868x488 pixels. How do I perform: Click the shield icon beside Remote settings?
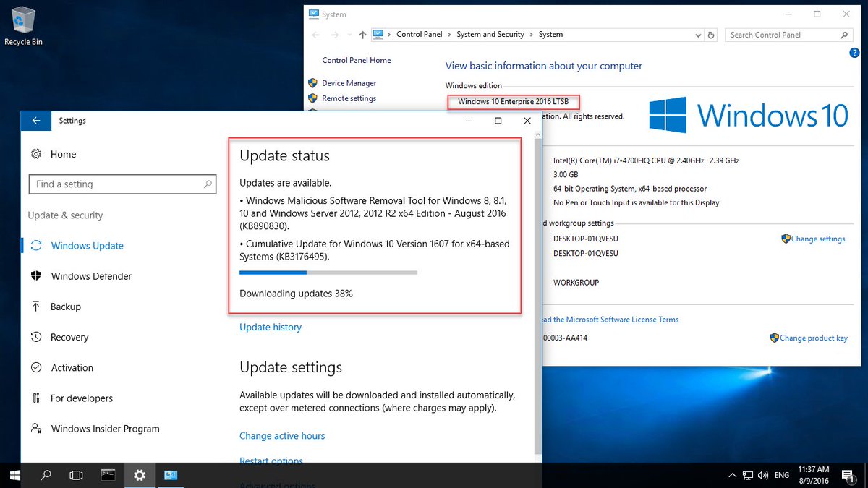coord(312,98)
